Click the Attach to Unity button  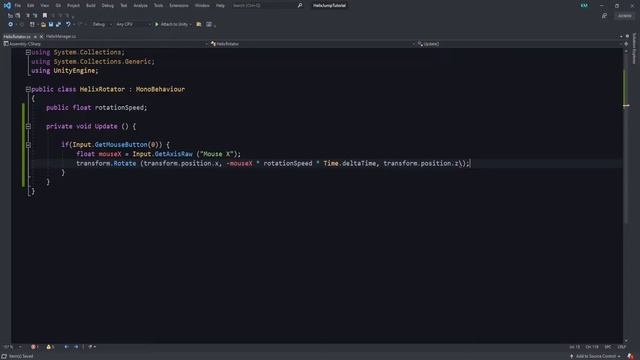(171, 24)
